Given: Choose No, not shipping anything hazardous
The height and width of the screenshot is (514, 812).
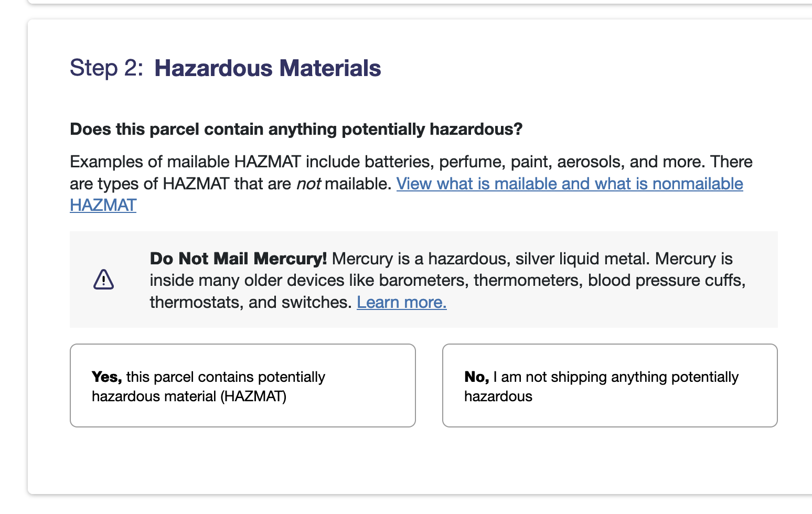Looking at the screenshot, I should [610, 385].
